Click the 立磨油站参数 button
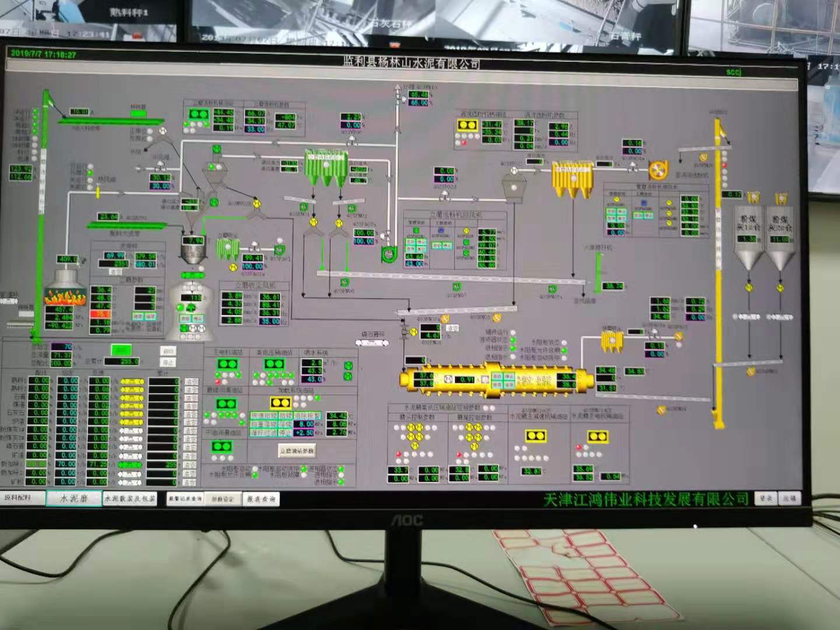The width and height of the screenshot is (840, 630). (x=298, y=450)
